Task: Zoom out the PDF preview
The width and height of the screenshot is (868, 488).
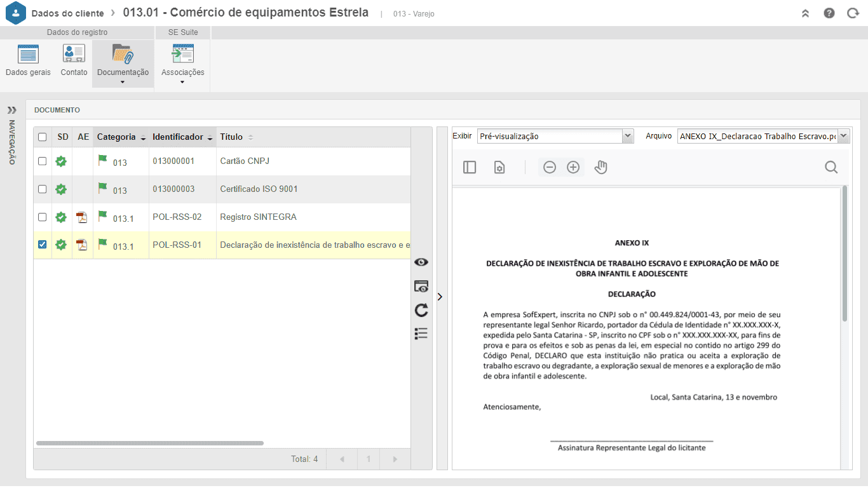Action: click(x=550, y=167)
